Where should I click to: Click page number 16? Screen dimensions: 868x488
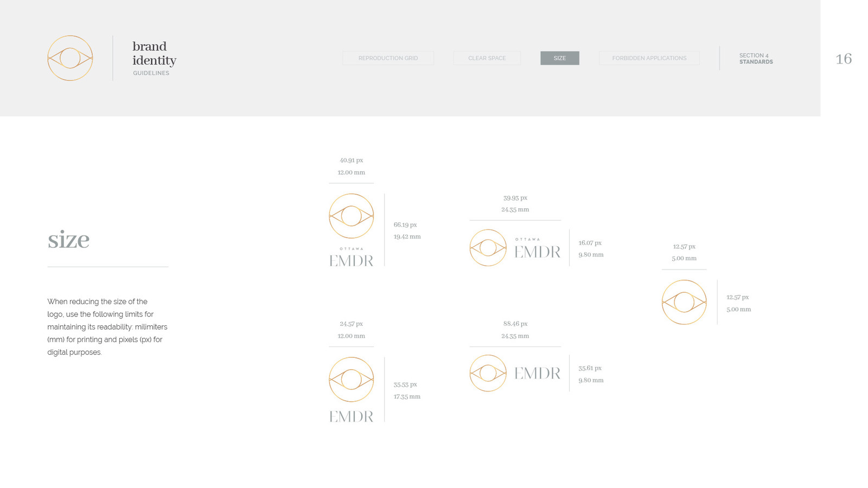(843, 59)
